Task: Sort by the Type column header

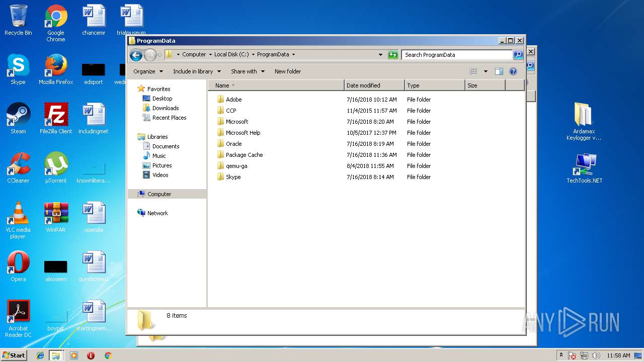Action: [x=435, y=85]
